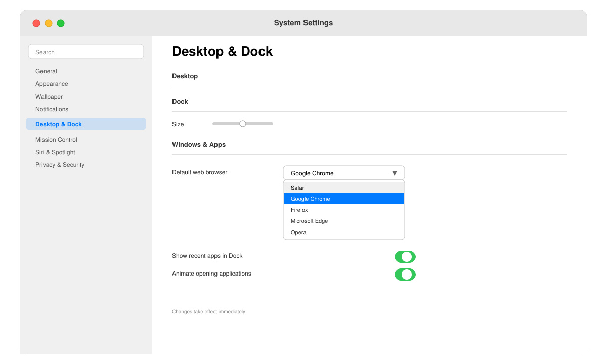607x364 pixels.
Task: Close the System Settings window with the red button
Action: point(36,23)
